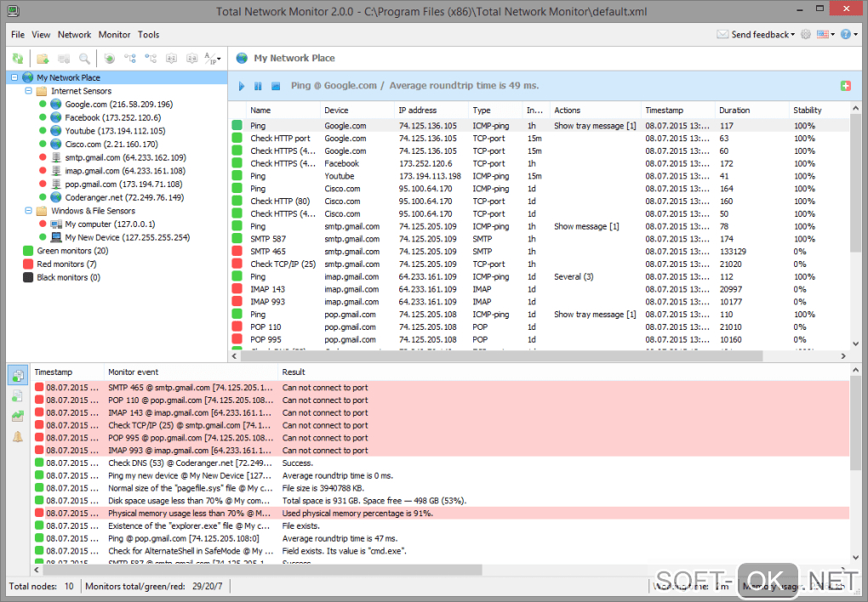This screenshot has width=868, height=602.
Task: Sort devices Z to A
Action: tap(192, 58)
